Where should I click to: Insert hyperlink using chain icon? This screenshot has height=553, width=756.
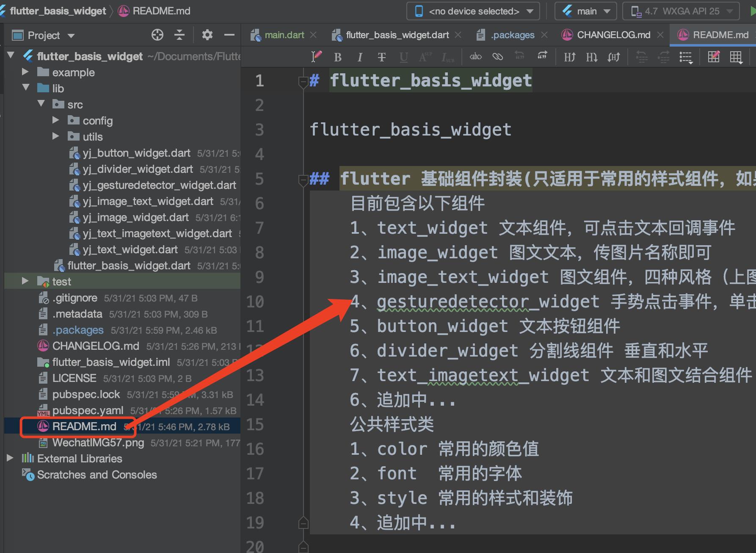(x=498, y=56)
